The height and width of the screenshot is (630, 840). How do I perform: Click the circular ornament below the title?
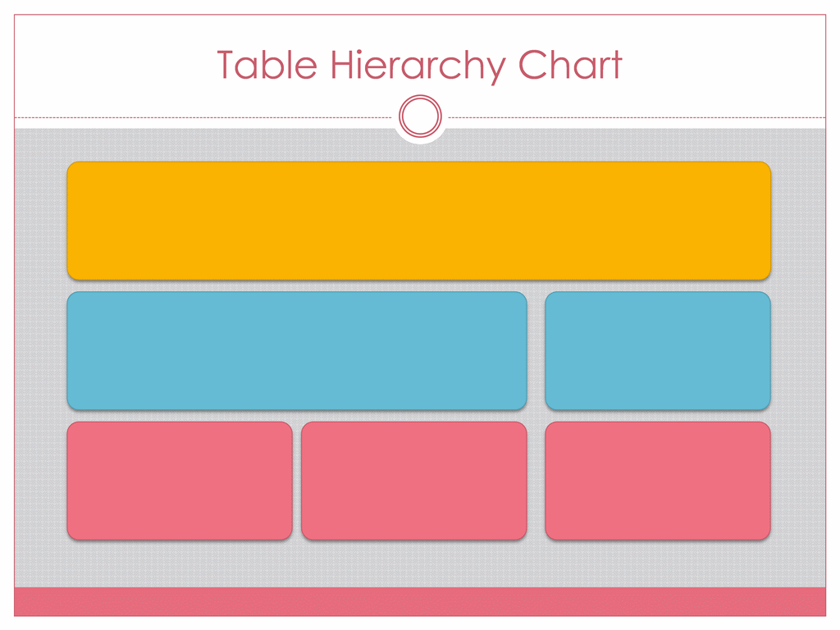pos(420,116)
